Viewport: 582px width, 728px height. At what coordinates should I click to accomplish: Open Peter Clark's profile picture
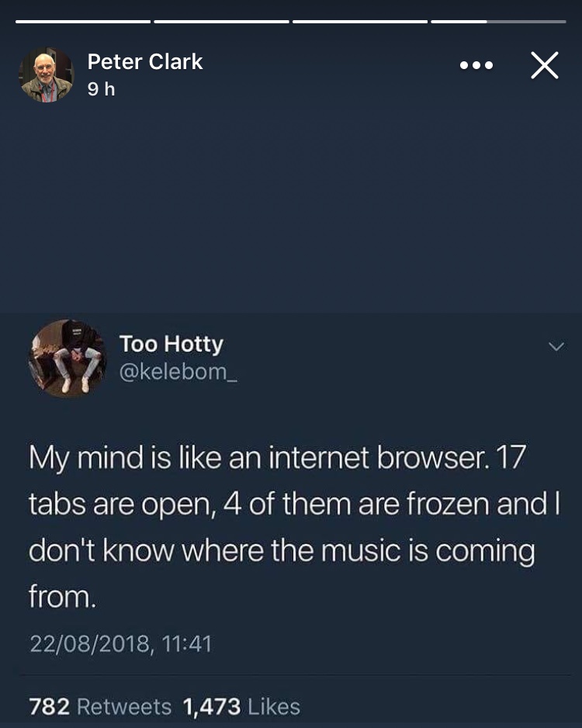(46, 75)
